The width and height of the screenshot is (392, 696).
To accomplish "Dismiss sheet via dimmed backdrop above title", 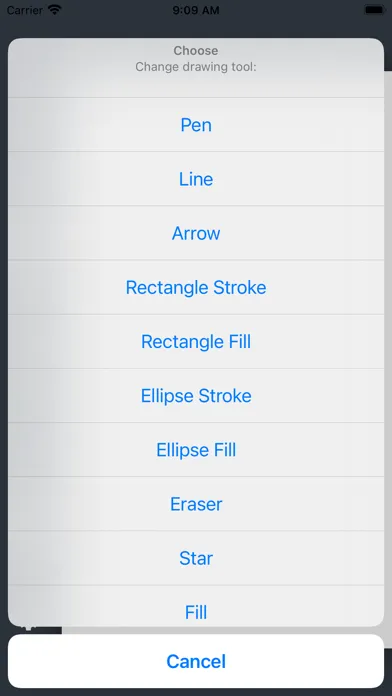I will click(196, 28).
